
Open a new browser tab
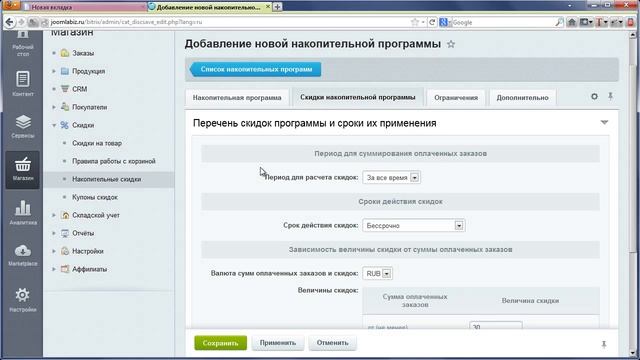tap(277, 7)
